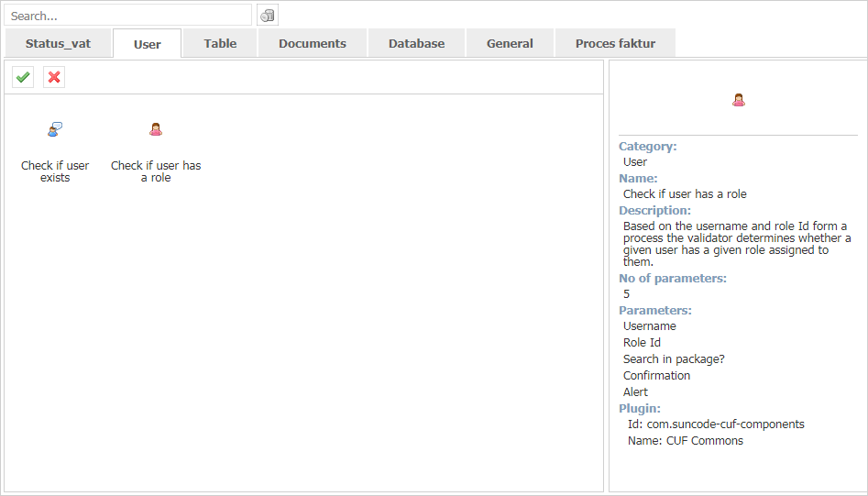
Task: Click the 'Category:' heading
Action: 648,146
